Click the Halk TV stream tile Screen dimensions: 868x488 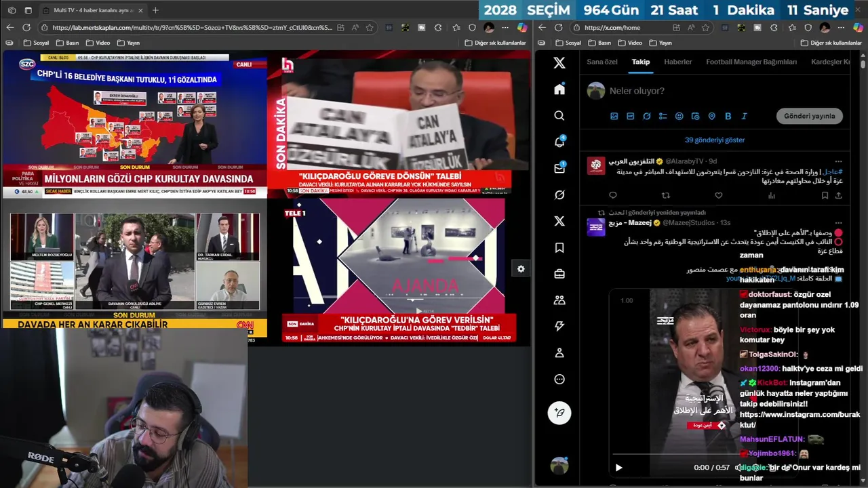click(399, 123)
